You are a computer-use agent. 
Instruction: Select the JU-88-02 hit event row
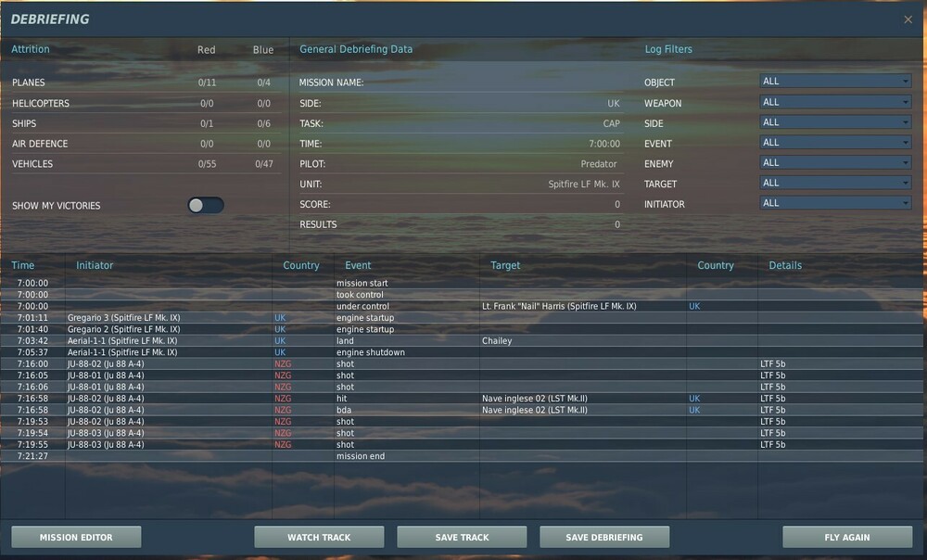pyautogui.click(x=461, y=398)
